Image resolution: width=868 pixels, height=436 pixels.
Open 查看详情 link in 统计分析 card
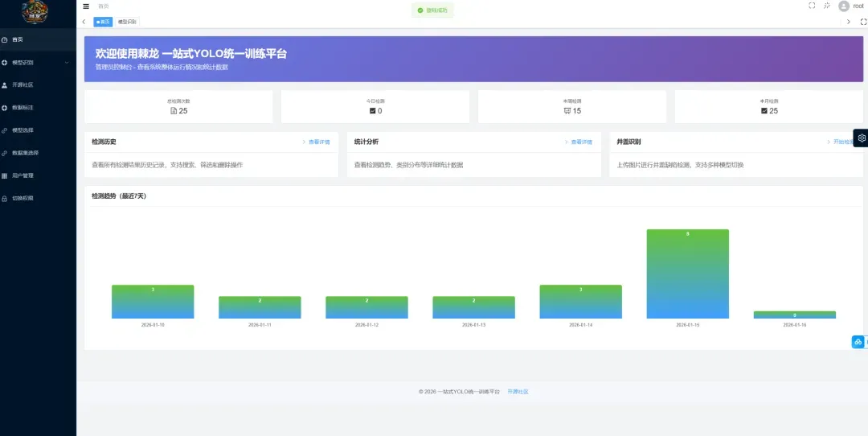(x=579, y=142)
